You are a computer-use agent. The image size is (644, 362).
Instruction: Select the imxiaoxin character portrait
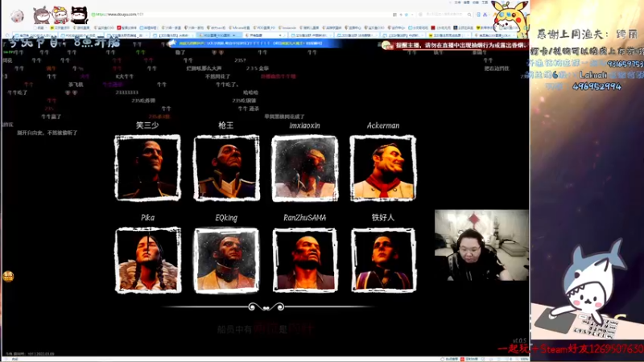click(x=305, y=168)
